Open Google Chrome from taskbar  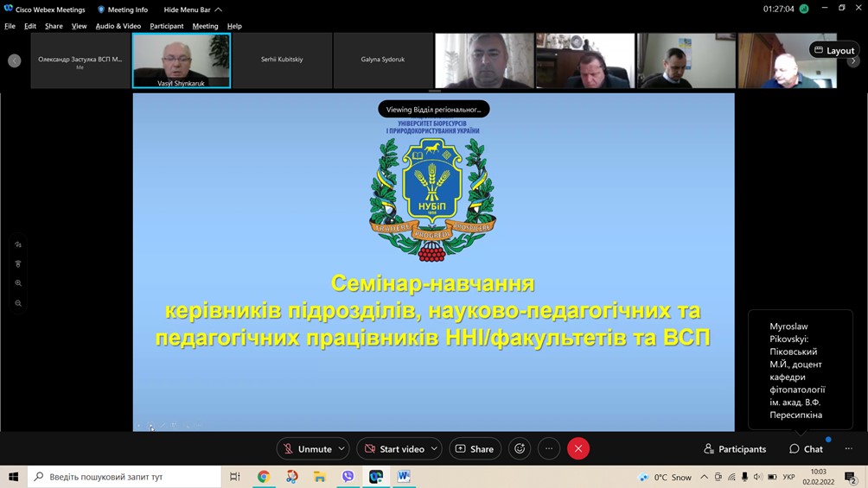pyautogui.click(x=264, y=477)
